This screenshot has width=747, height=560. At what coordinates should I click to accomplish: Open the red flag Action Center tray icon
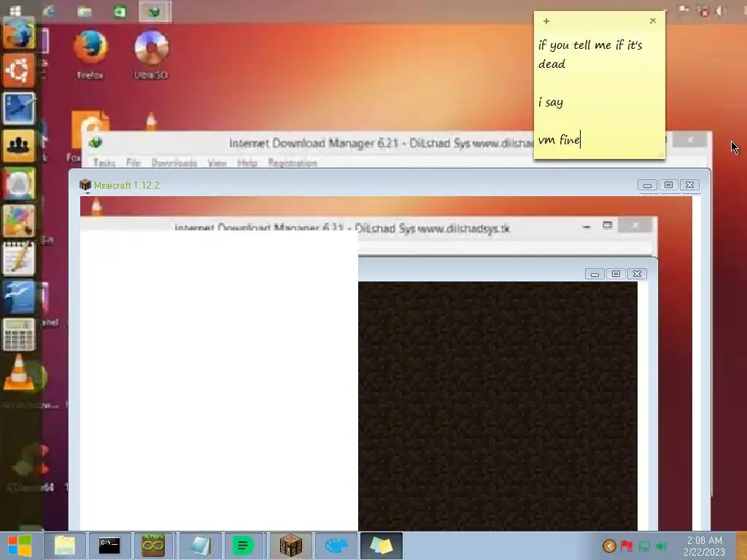coord(627,546)
